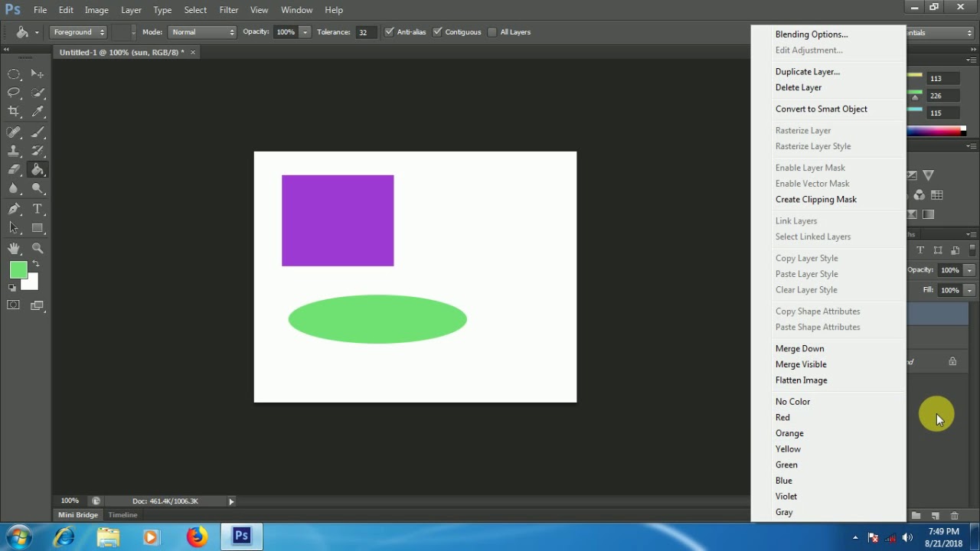The width and height of the screenshot is (980, 551).
Task: Open the Layer menu in menu bar
Action: pyautogui.click(x=131, y=10)
